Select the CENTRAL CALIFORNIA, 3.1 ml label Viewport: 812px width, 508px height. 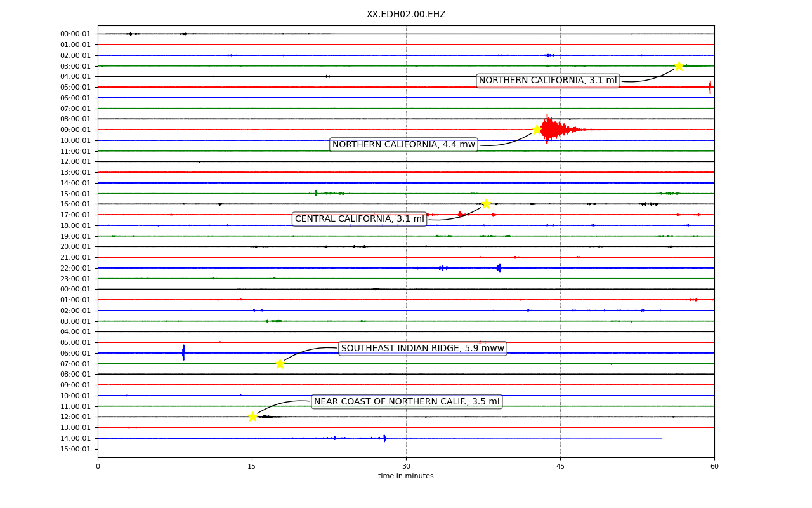point(360,219)
